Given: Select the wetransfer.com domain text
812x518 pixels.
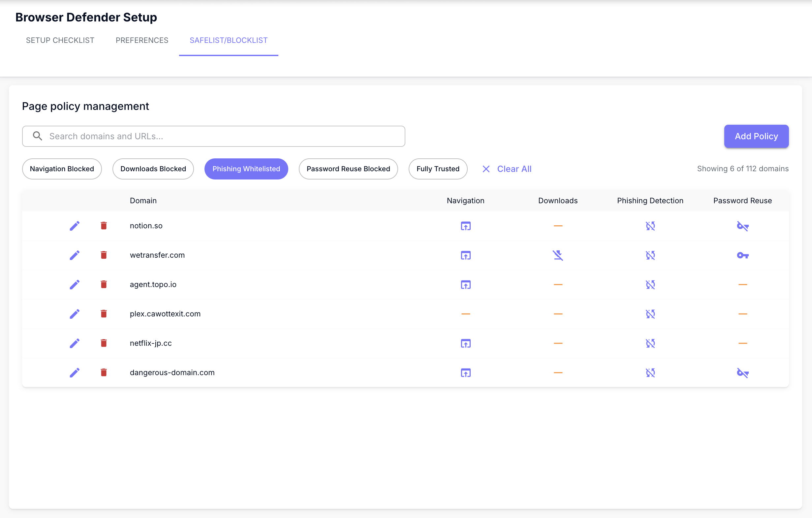Looking at the screenshot, I should pyautogui.click(x=157, y=255).
